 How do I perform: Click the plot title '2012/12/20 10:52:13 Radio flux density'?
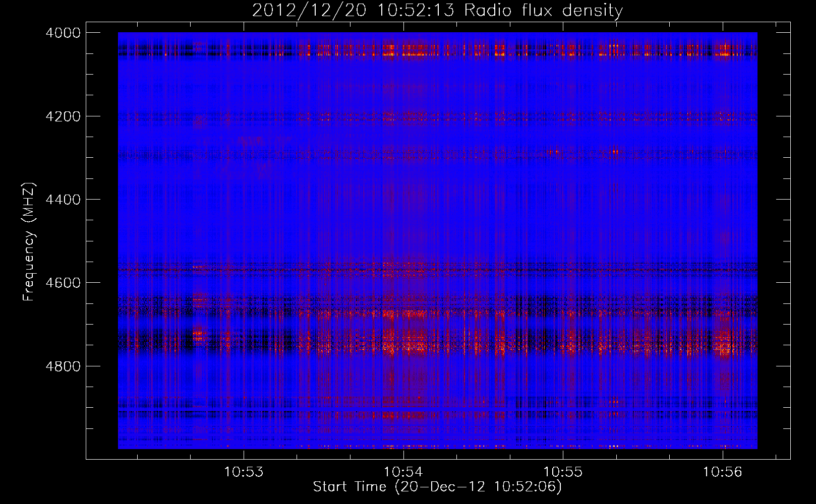(438, 10)
